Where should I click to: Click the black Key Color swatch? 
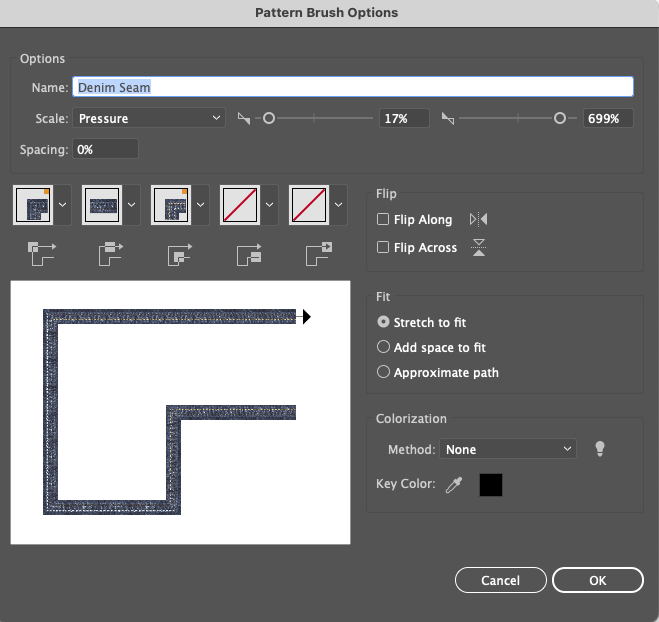click(491, 485)
